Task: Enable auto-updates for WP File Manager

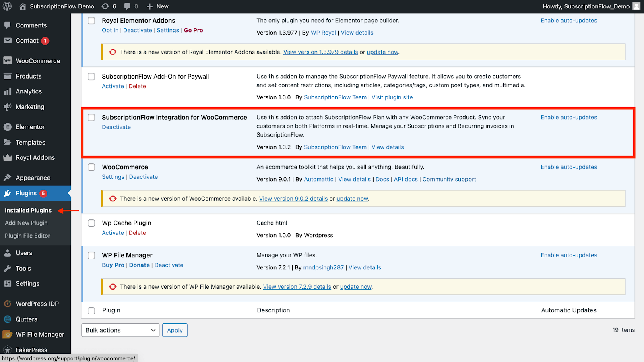Action: (569, 255)
